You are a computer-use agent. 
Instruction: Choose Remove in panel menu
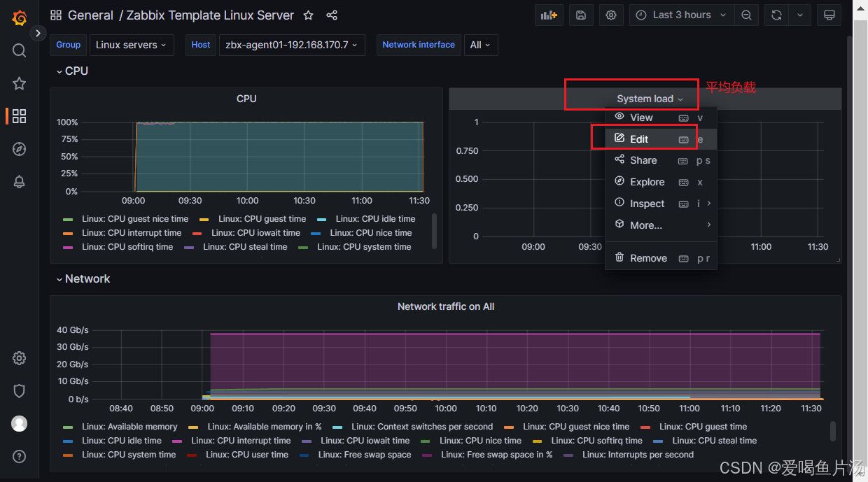tap(661, 258)
